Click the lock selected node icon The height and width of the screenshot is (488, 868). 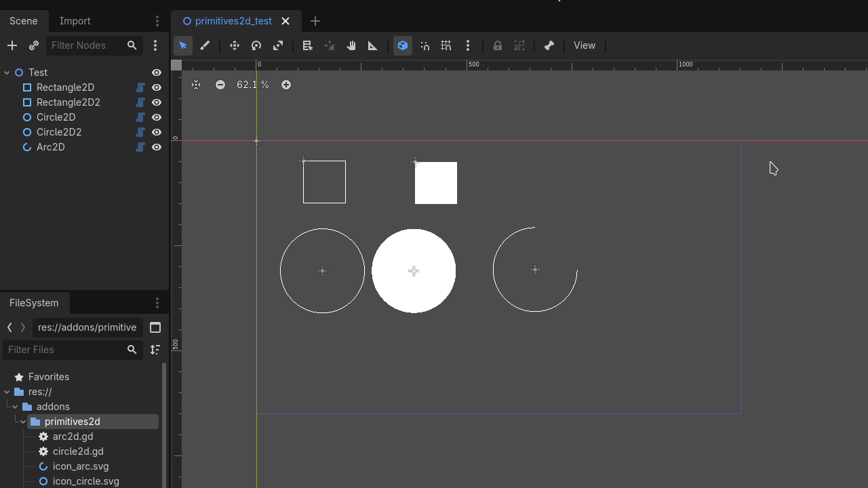pos(498,45)
